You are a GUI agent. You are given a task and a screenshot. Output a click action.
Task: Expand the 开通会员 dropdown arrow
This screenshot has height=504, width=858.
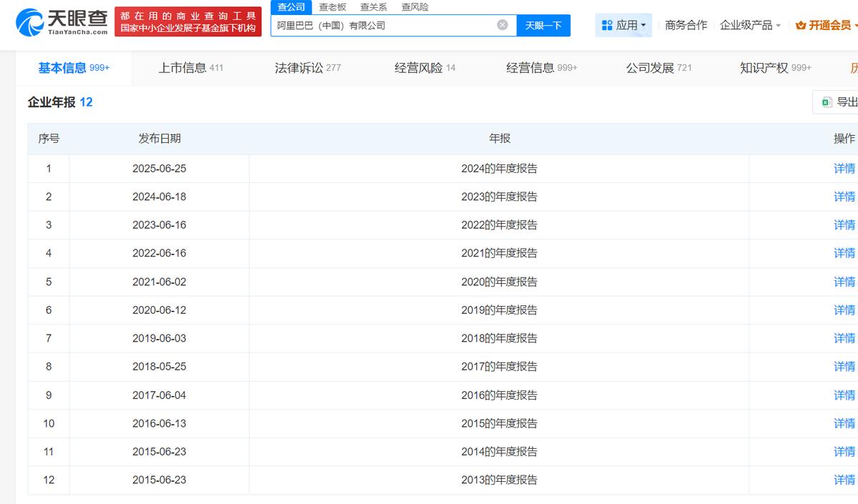855,25
